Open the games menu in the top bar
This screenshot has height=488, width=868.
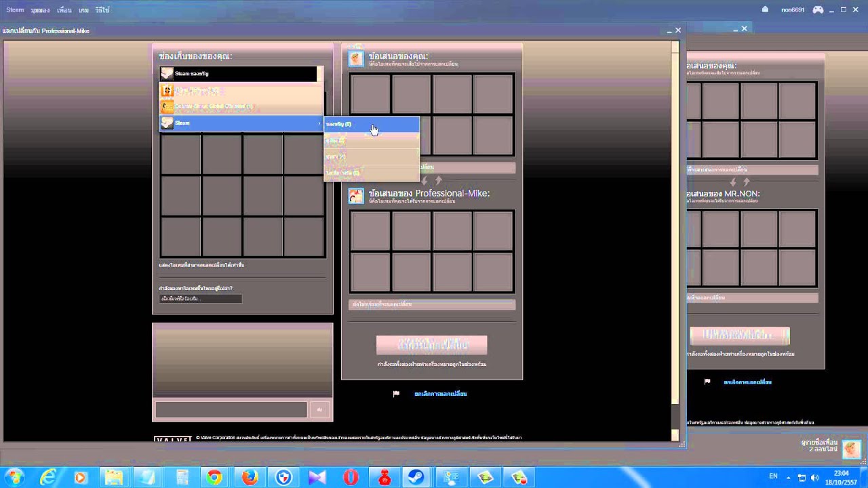click(83, 10)
